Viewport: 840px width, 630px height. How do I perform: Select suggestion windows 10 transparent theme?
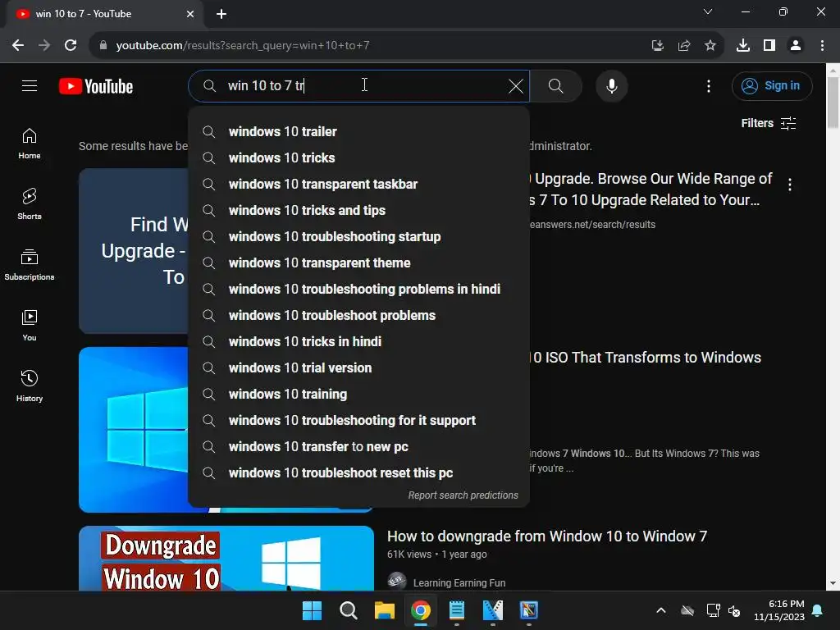(x=359, y=262)
